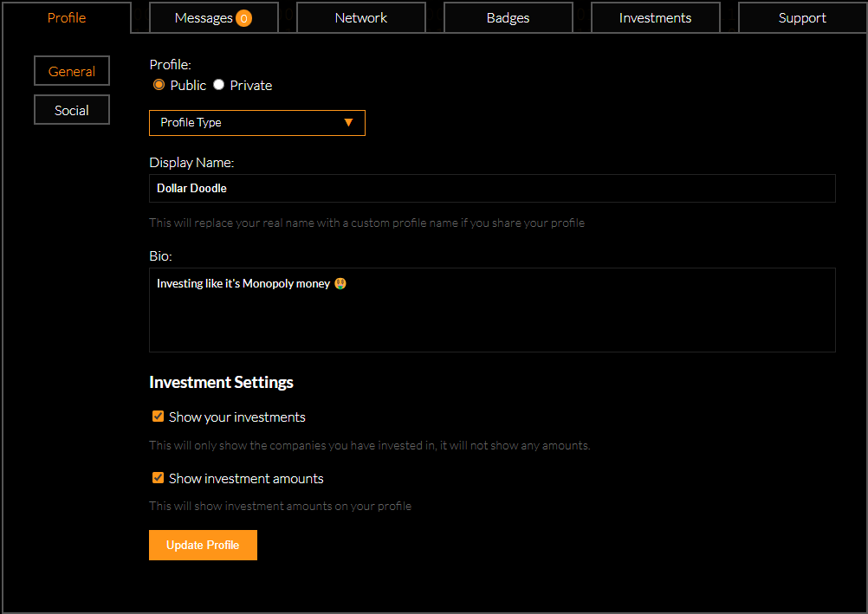Set profile visibility to Private
Image resolution: width=868 pixels, height=614 pixels.
coord(218,85)
